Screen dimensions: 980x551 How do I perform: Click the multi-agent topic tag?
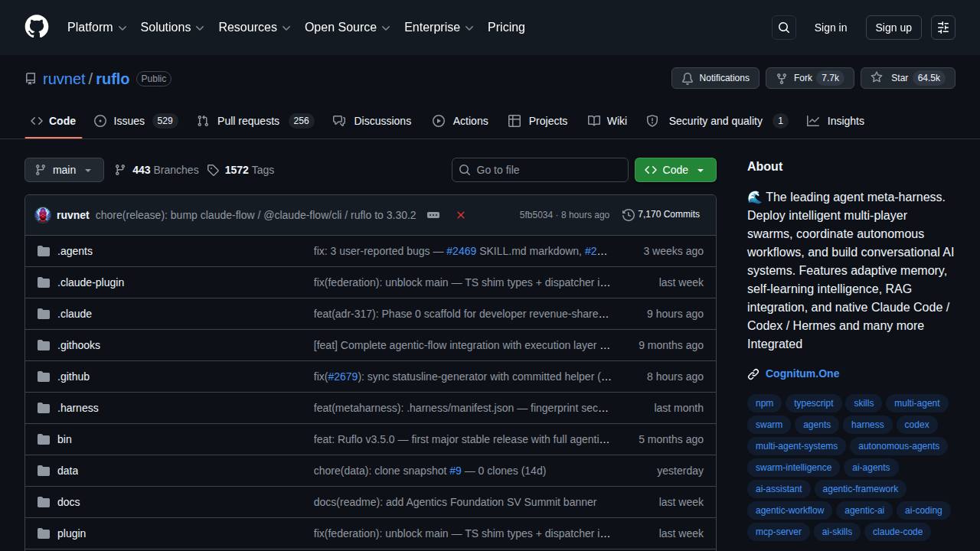click(x=917, y=403)
